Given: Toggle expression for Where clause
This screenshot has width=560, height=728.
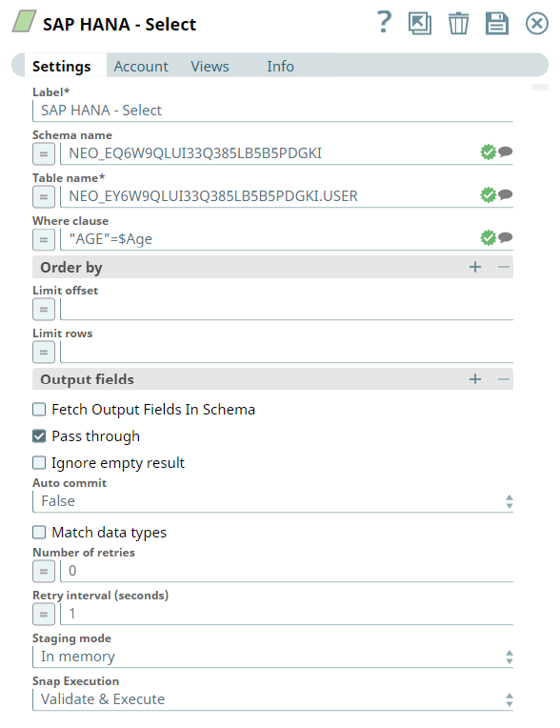Looking at the screenshot, I should point(44,239).
